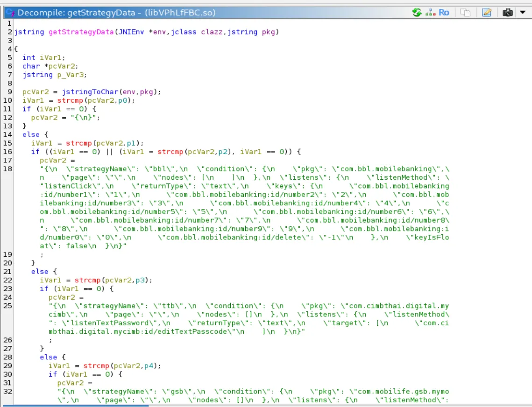
Task: Open the control flow graph icon
Action: pyautogui.click(x=430, y=13)
